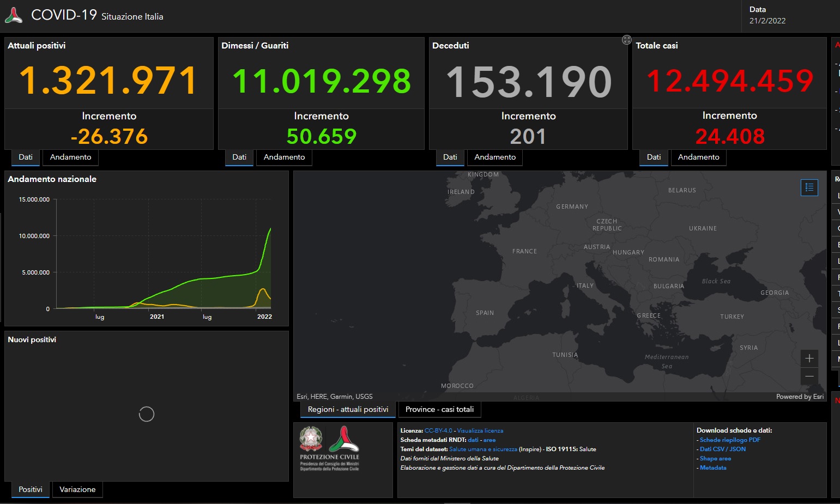Select the Regioni - attuali positivi tab
The width and height of the screenshot is (840, 504).
[x=348, y=409]
